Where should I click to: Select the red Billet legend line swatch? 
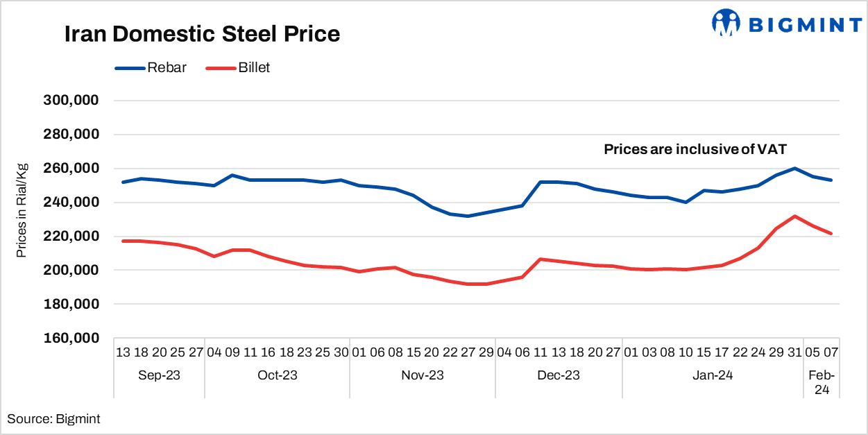pyautogui.click(x=221, y=68)
